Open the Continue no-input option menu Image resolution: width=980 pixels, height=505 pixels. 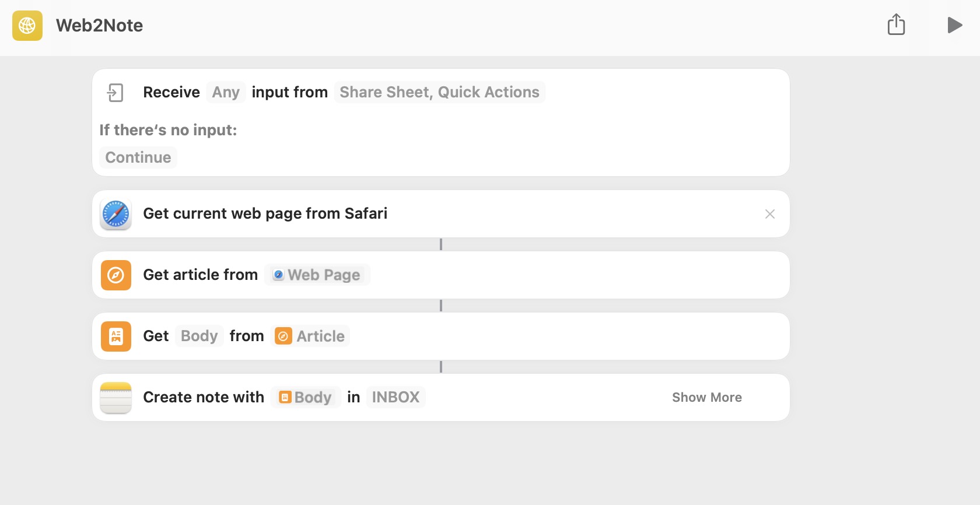[x=138, y=157]
